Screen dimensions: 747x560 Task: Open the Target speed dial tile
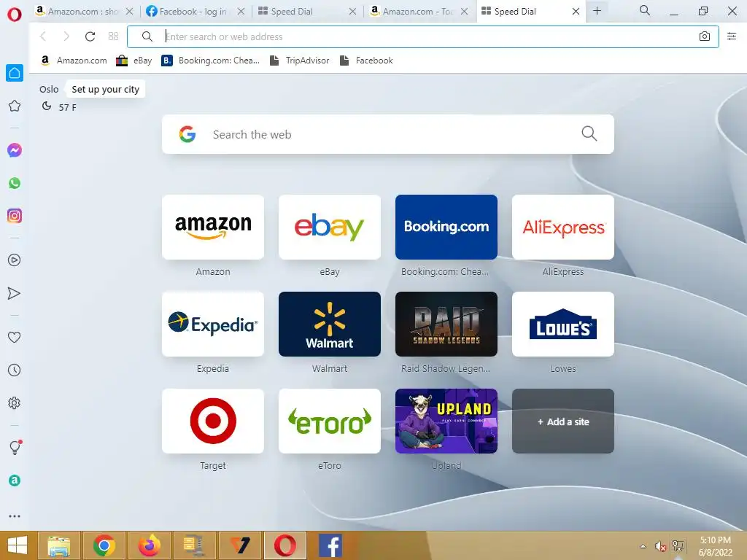point(213,421)
